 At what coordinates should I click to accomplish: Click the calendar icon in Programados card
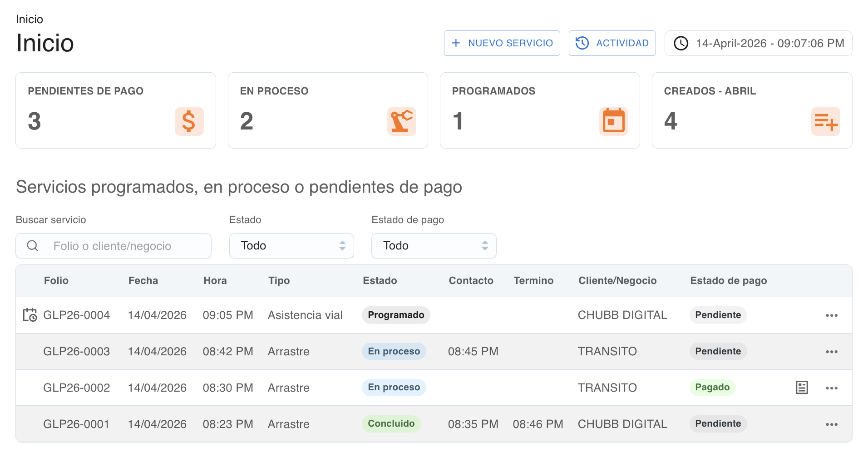613,121
